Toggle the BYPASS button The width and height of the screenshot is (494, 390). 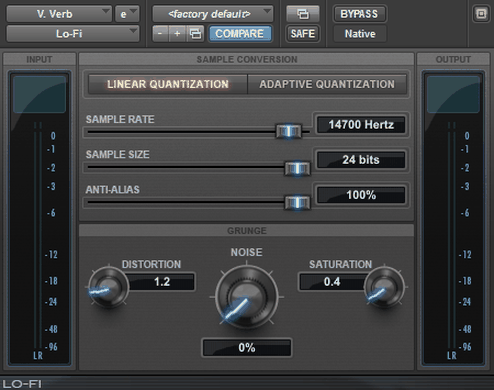pyautogui.click(x=359, y=14)
